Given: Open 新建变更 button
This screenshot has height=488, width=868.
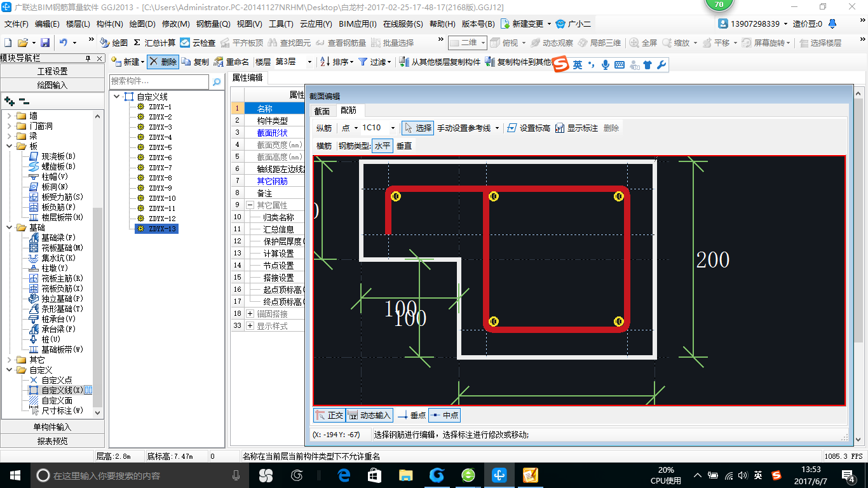Looking at the screenshot, I should [525, 24].
